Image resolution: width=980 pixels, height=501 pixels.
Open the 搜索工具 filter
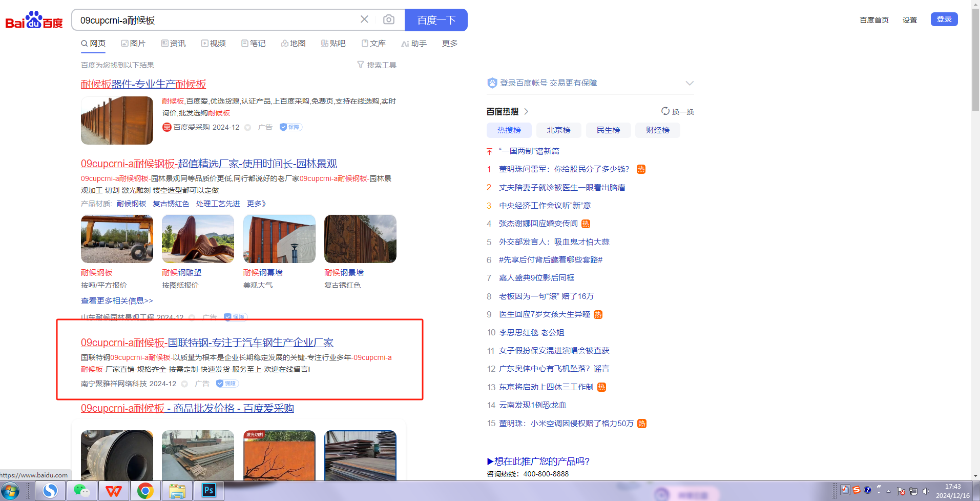pos(377,65)
